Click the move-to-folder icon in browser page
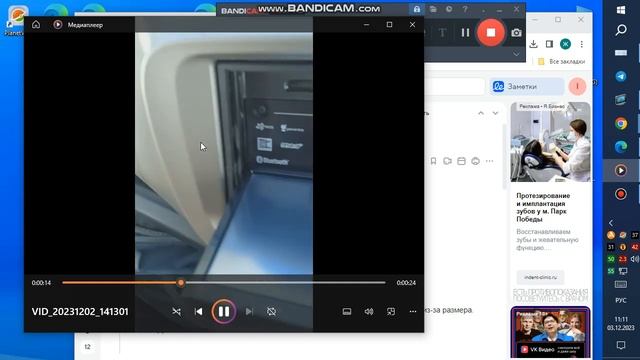Image resolution: width=640 pixels, height=360 pixels. (x=447, y=161)
